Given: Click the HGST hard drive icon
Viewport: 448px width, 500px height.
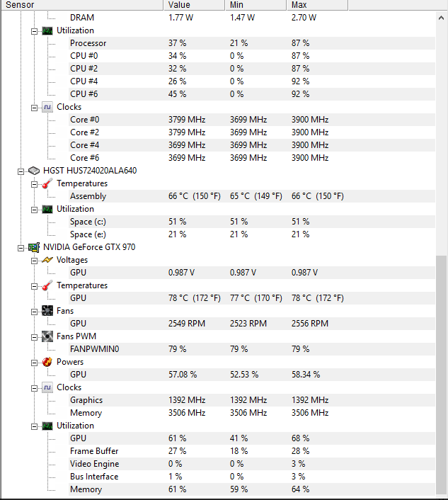Looking at the screenshot, I should coord(34,171).
